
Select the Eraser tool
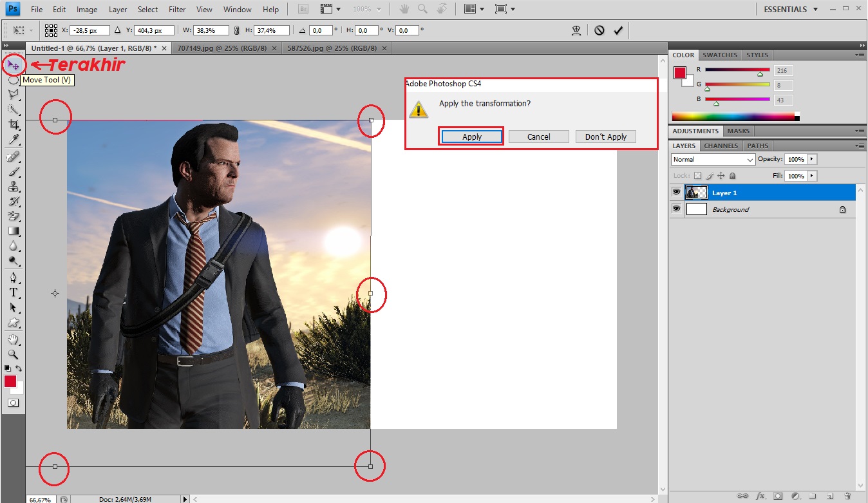(13, 216)
